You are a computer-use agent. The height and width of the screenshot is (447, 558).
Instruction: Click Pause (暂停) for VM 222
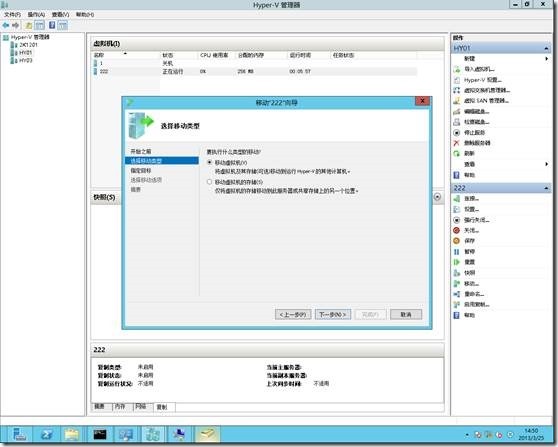469,252
